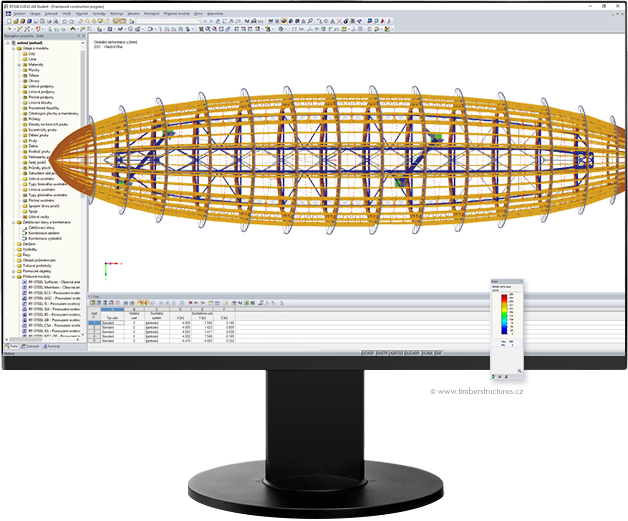Click the RF-STEEL AISC module icon
The width and height of the screenshot is (628, 521).
click(x=25, y=298)
